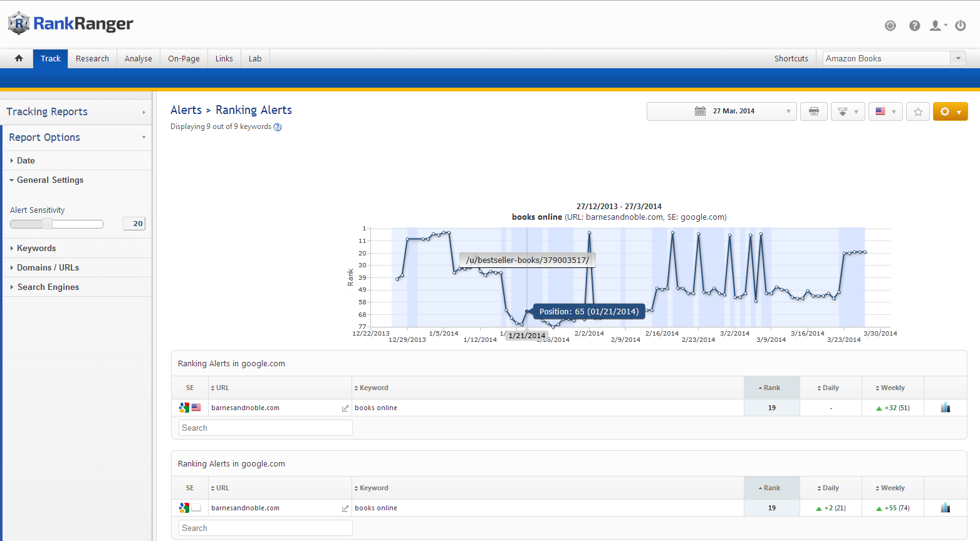
Task: Click the Alert Sensitivity slider handle
Action: click(x=47, y=224)
